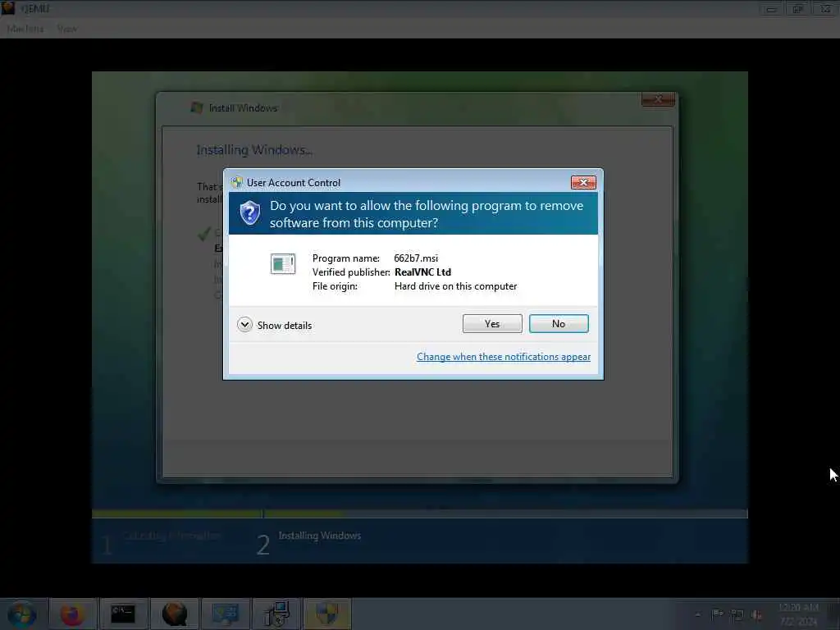
Task: Show hidden tray icons arrow
Action: 697,614
